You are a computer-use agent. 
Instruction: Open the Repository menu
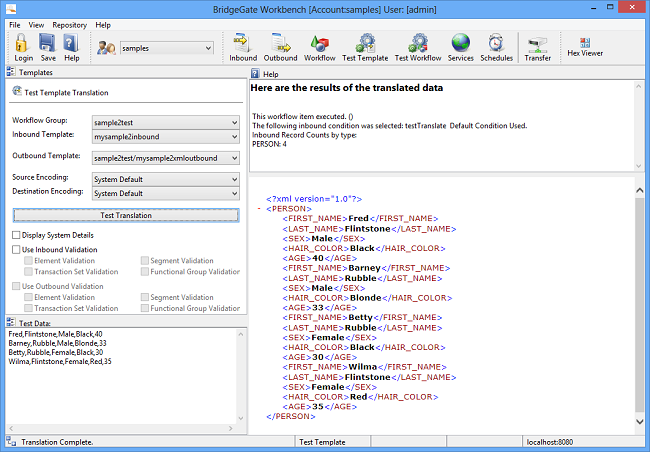[x=70, y=25]
